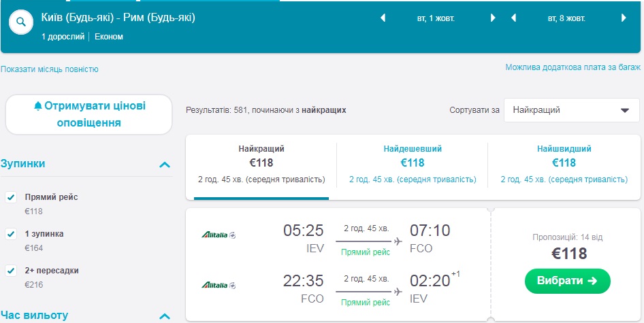Collapse the Час вильоту filter section

point(164,316)
